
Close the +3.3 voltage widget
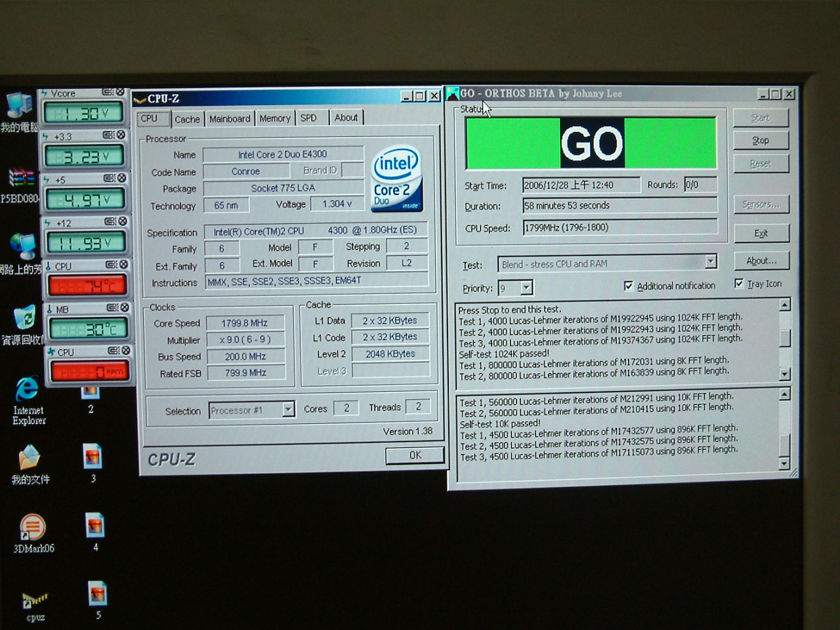pos(121,135)
